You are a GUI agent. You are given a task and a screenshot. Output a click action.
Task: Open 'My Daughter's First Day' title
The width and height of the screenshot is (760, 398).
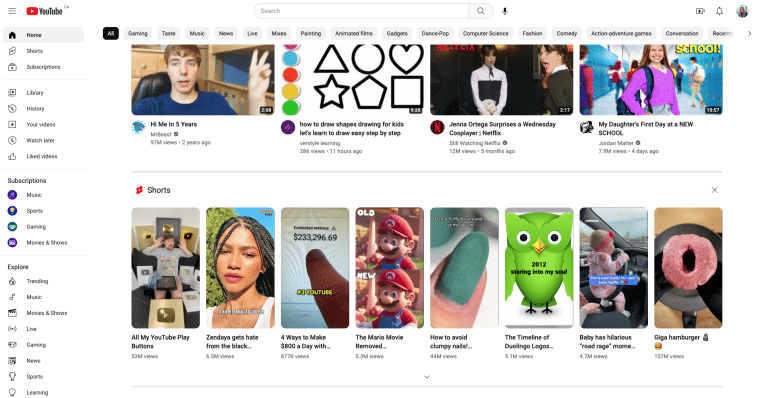point(646,128)
